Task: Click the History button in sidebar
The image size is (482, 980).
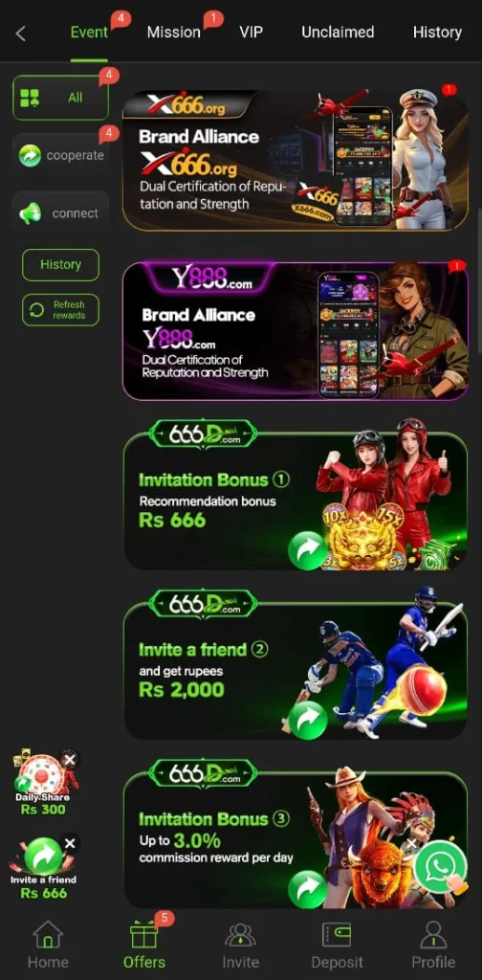Action: point(60,265)
